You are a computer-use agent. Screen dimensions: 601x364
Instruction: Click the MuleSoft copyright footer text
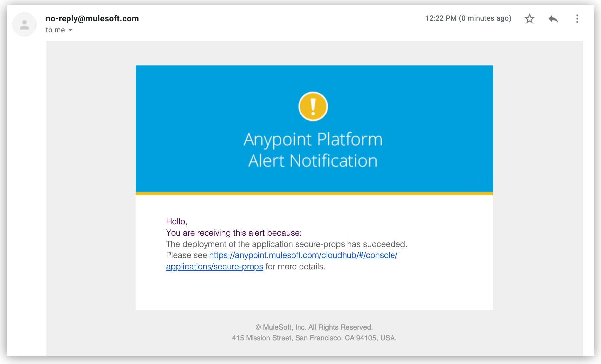(314, 327)
